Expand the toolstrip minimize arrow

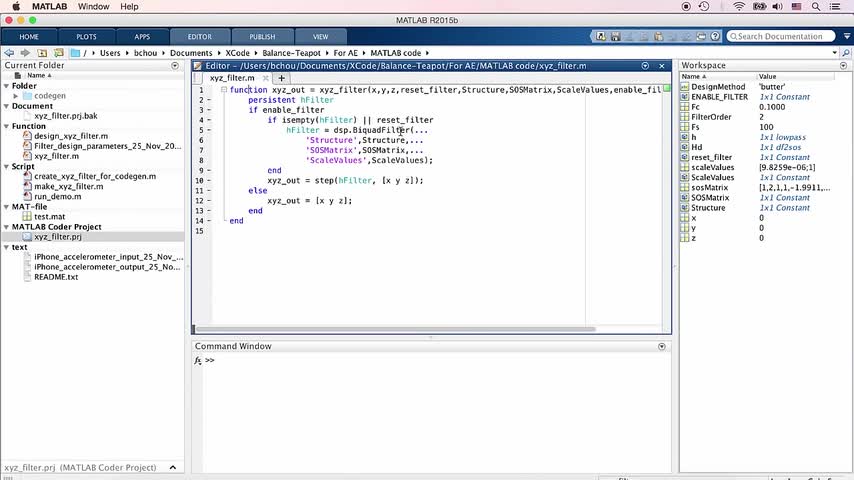pyautogui.click(x=847, y=37)
